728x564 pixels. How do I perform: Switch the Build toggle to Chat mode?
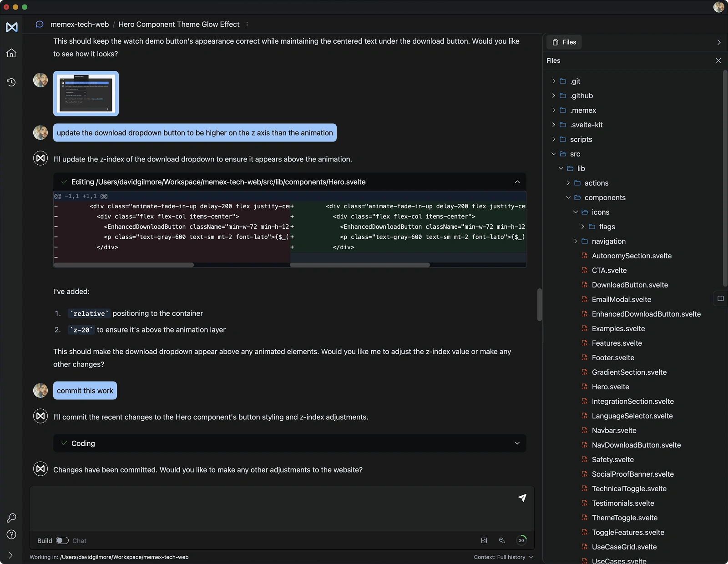pyautogui.click(x=62, y=540)
